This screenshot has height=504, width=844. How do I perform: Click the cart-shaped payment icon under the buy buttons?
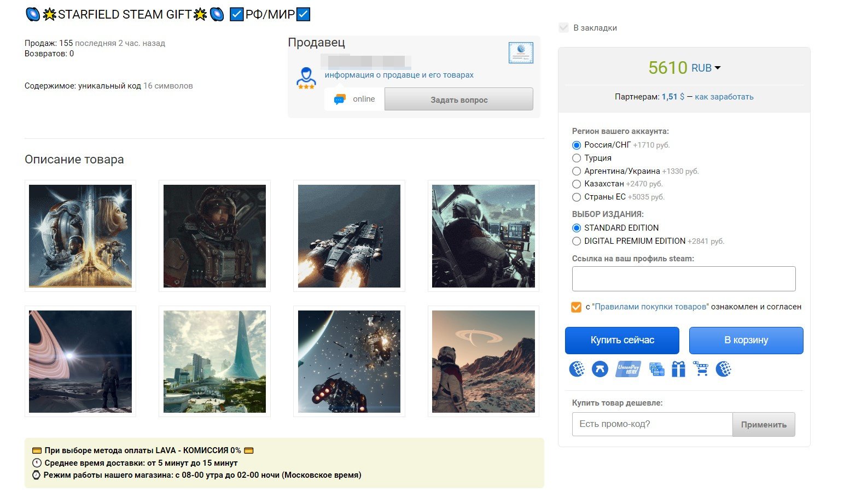[x=701, y=369]
